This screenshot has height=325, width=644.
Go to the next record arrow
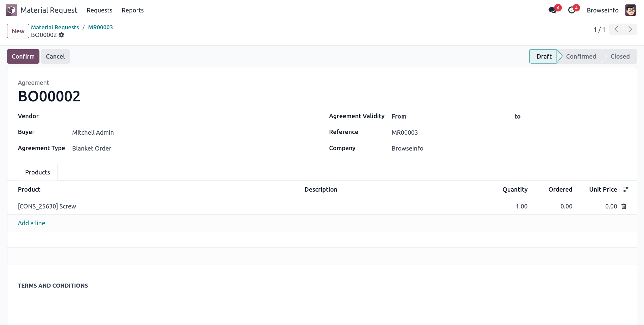coord(630,29)
